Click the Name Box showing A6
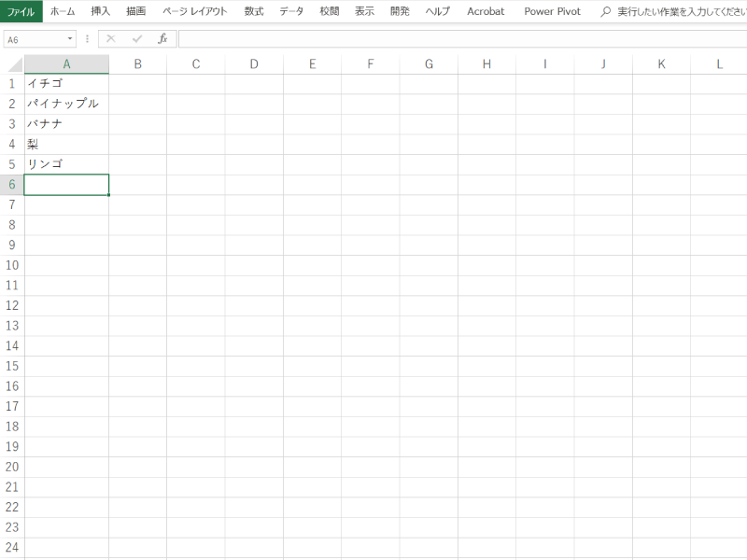This screenshot has width=747, height=560. pos(34,39)
